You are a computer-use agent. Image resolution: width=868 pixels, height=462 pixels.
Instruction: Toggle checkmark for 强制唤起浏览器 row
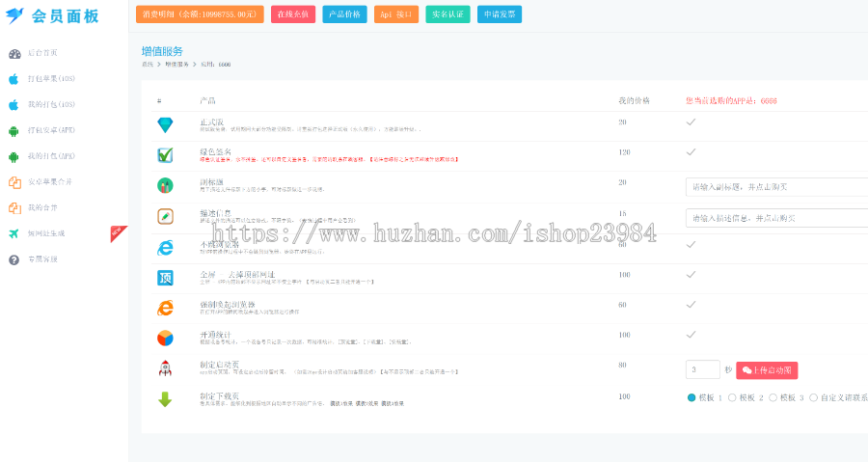click(x=691, y=305)
